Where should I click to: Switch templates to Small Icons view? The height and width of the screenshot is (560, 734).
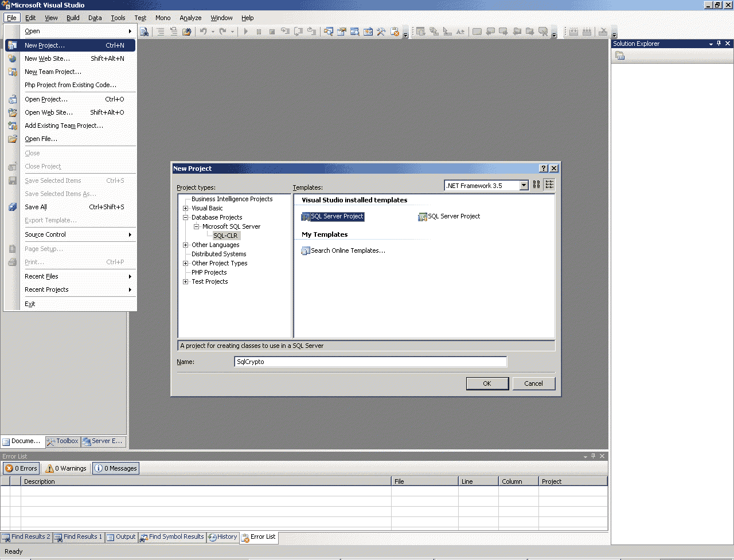[x=549, y=185]
